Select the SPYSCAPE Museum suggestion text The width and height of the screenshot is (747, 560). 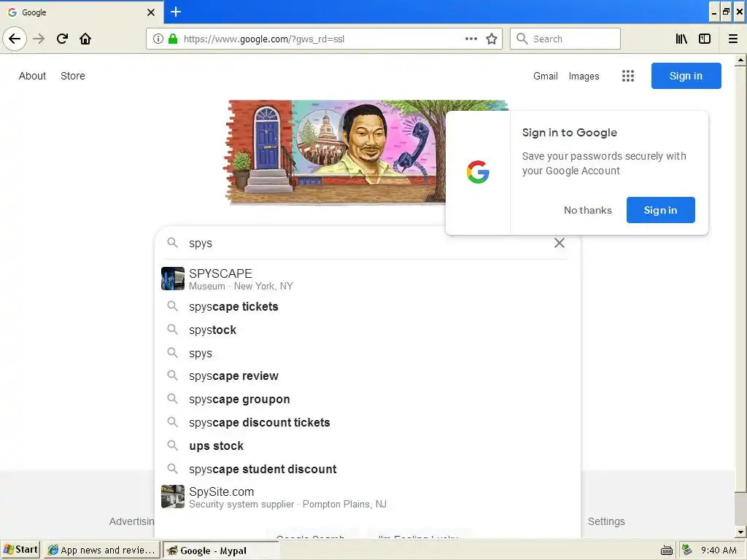pyautogui.click(x=241, y=279)
